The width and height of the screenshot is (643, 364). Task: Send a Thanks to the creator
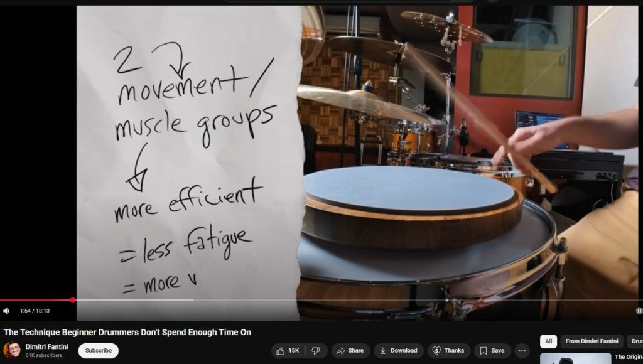click(448, 351)
